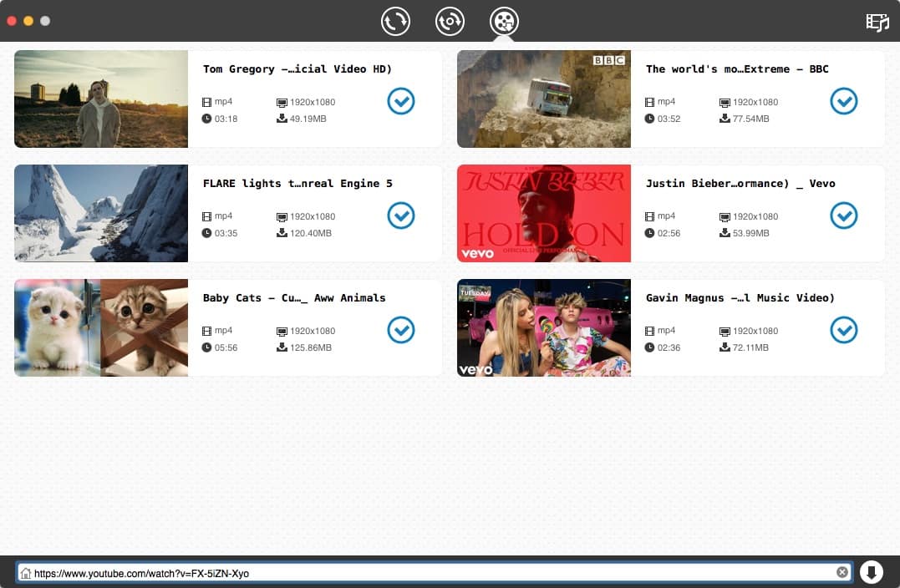Screen dimensions: 900x588
Task: Click '1920x1080' resolution in BBC card
Action: 755,102
